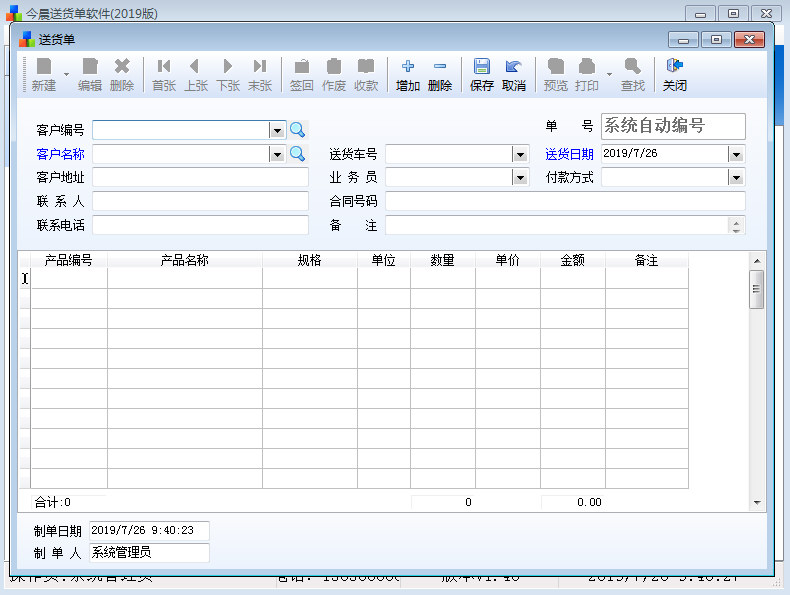Open the 送货日期 date picker dropdown
Viewport: 790px width, 595px height.
coord(737,154)
